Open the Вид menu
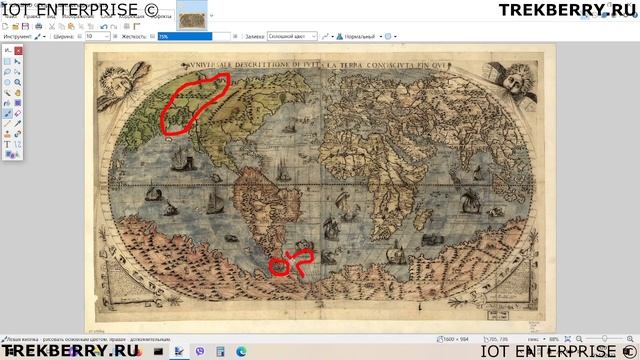Viewport: 640px width, 360px height. pos(51,16)
